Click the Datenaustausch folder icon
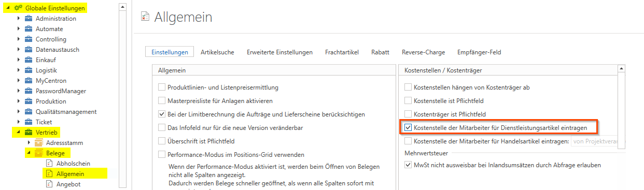 click(x=29, y=50)
